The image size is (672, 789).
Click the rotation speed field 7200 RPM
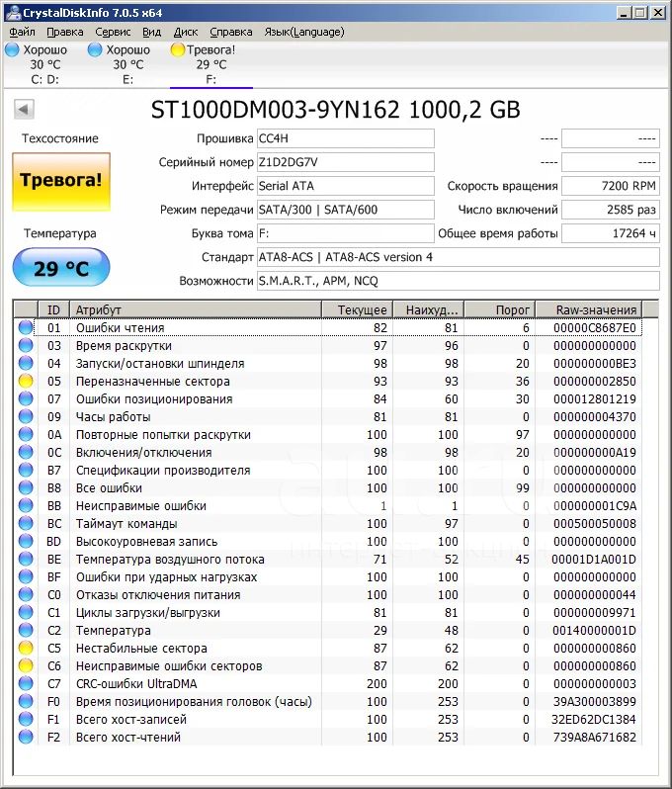[610, 186]
